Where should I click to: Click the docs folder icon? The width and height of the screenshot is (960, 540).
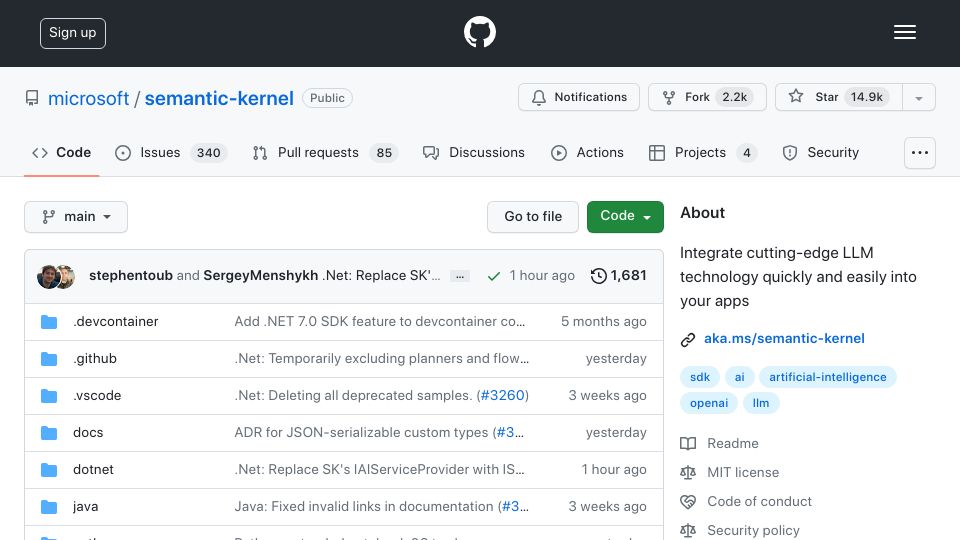tap(49, 433)
